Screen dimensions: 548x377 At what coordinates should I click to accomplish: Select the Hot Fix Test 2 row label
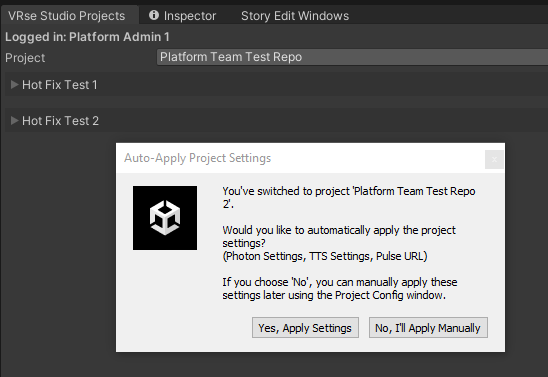tap(60, 121)
